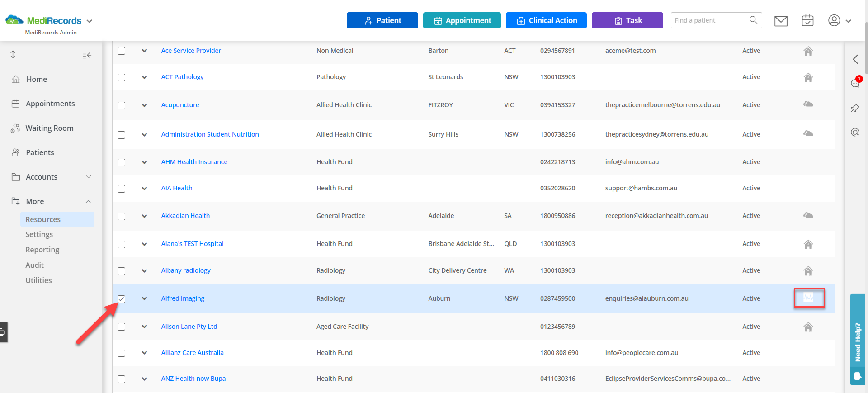The height and width of the screenshot is (393, 868).
Task: Expand the Albany radiology row chevron
Action: pyautogui.click(x=144, y=271)
